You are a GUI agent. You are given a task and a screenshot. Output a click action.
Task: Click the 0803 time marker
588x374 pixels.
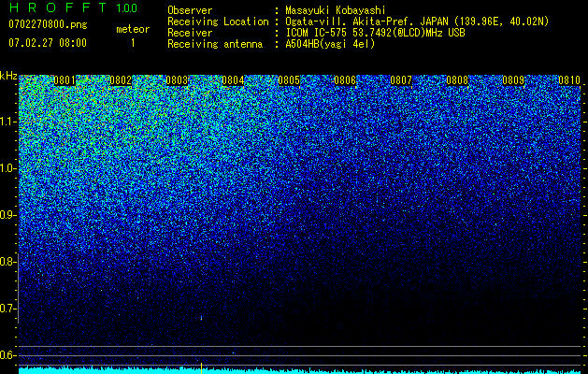tap(177, 80)
